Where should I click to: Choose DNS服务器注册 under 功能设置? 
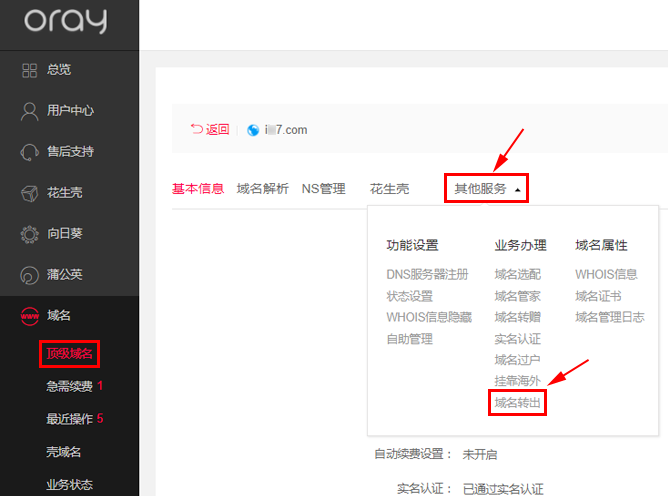pos(427,274)
